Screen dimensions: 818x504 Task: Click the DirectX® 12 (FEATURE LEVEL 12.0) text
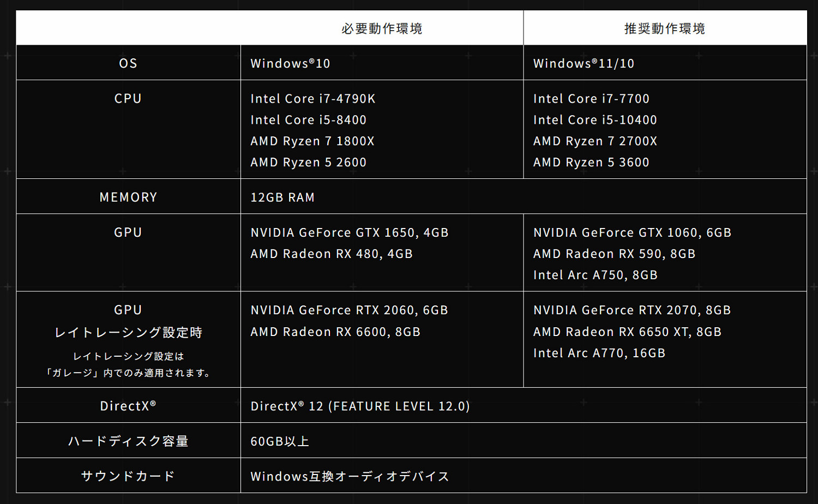pyautogui.click(x=360, y=406)
